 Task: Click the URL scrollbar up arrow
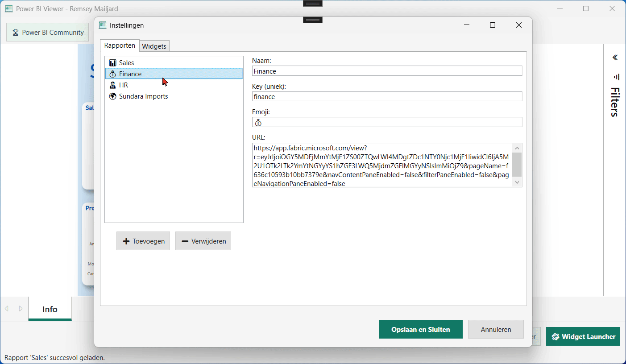pos(517,148)
